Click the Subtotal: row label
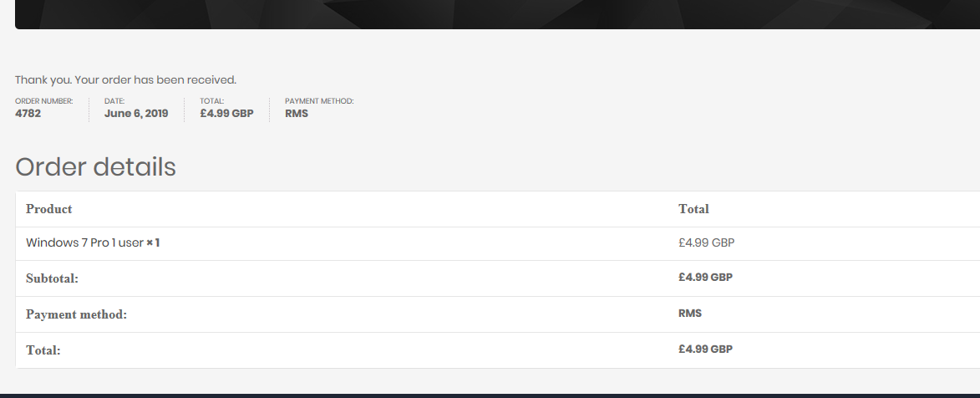Image resolution: width=980 pixels, height=398 pixels. pyautogui.click(x=52, y=278)
